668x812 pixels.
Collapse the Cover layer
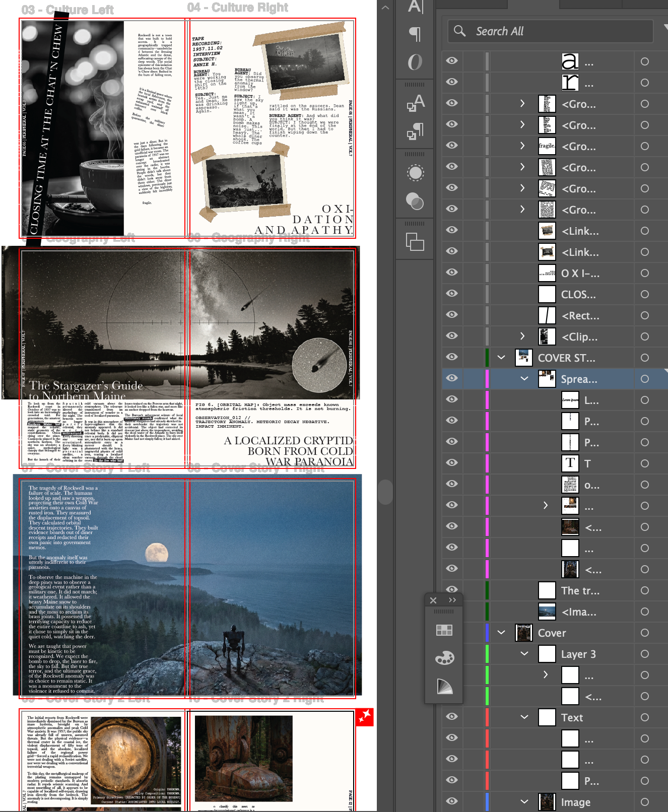(x=501, y=633)
